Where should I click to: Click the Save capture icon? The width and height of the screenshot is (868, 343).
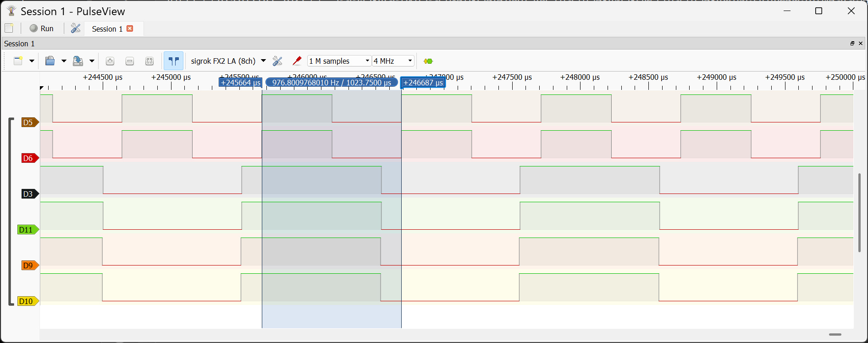click(78, 61)
